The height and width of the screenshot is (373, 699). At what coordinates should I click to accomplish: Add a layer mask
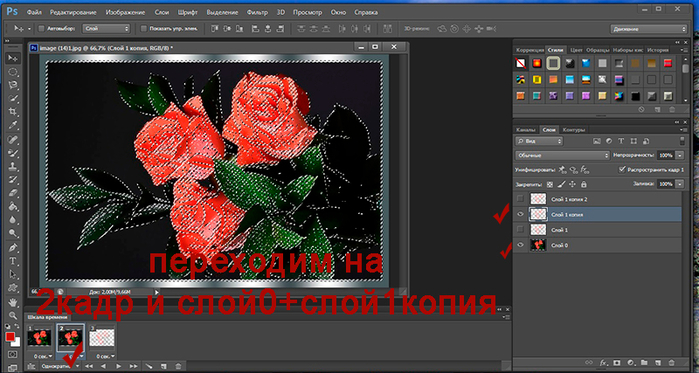617,363
